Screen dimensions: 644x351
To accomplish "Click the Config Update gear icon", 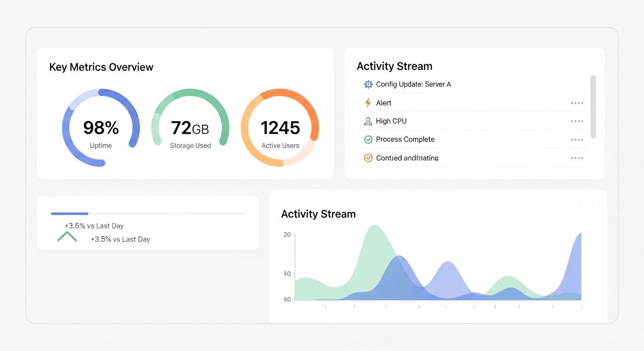I will (368, 84).
